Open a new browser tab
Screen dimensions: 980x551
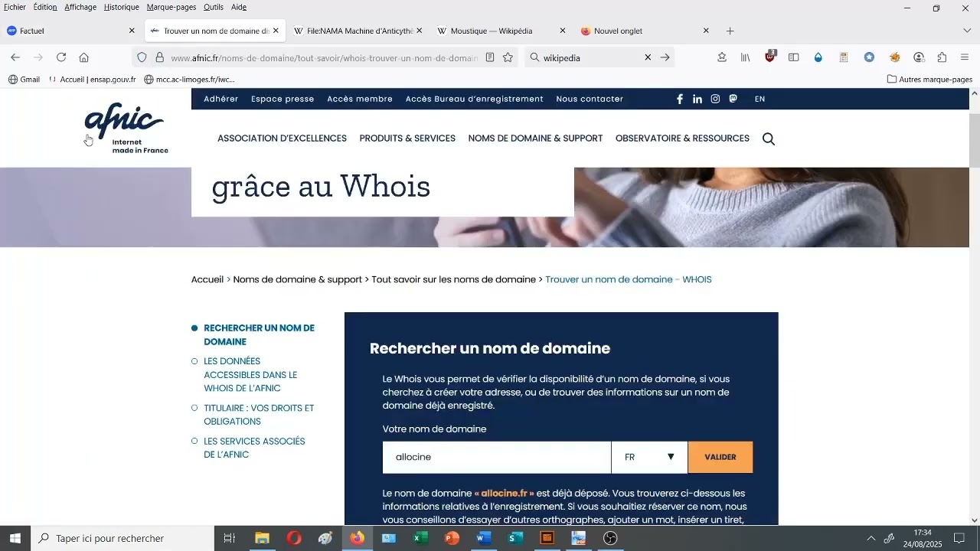[730, 31]
